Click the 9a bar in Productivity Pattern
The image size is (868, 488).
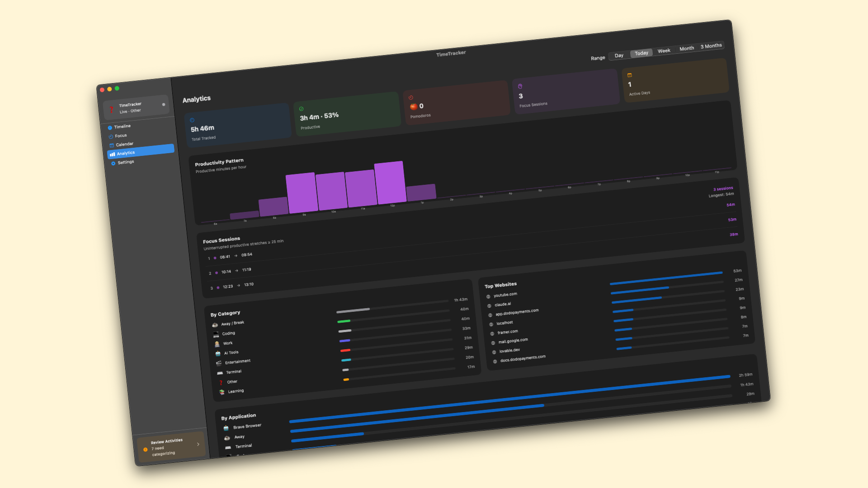(302, 193)
